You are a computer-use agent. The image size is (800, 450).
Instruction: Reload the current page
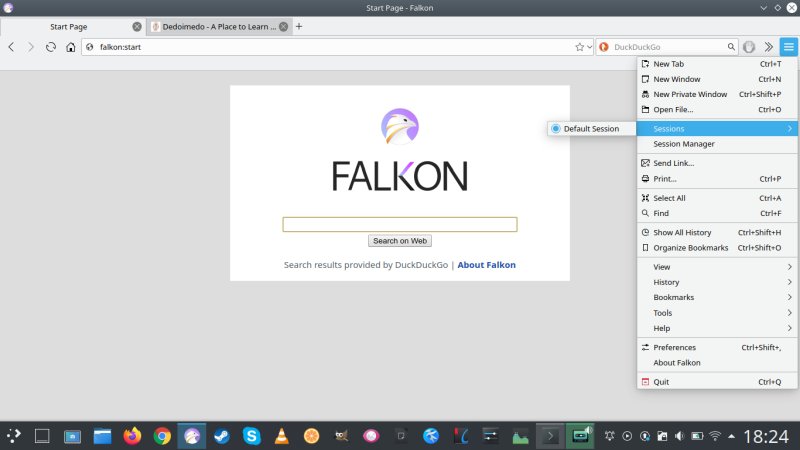coord(51,47)
